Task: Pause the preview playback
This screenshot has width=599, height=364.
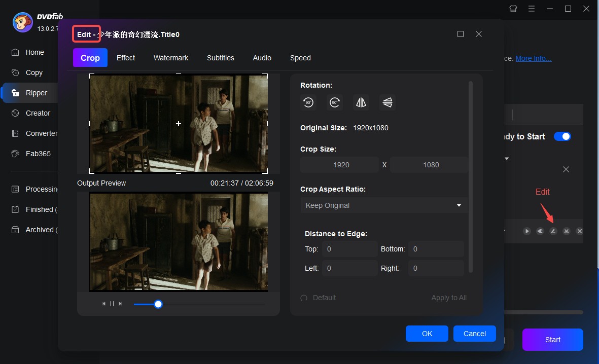Action: (x=112, y=303)
